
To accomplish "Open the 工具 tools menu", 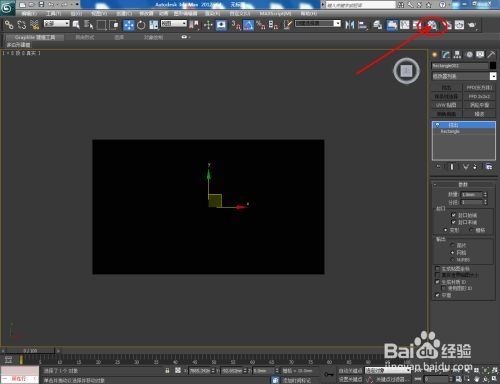I will pos(53,13).
